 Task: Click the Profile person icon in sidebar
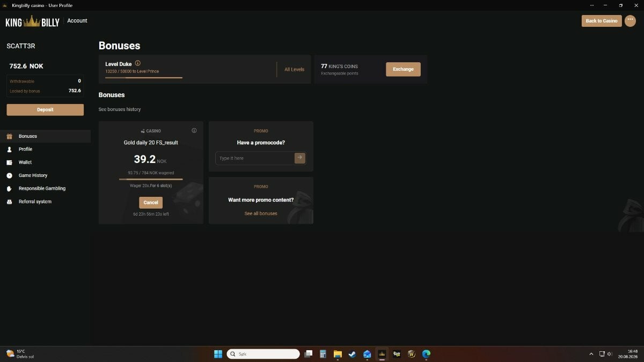pos(9,149)
